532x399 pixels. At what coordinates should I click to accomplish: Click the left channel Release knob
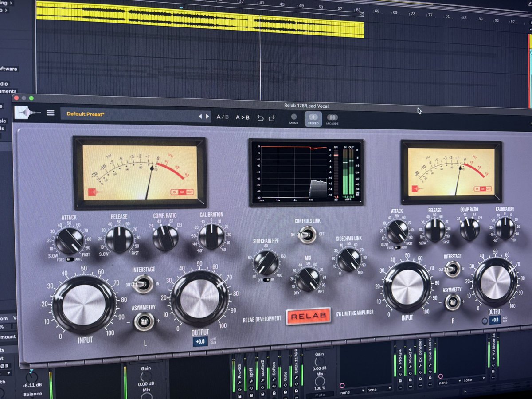(119, 239)
